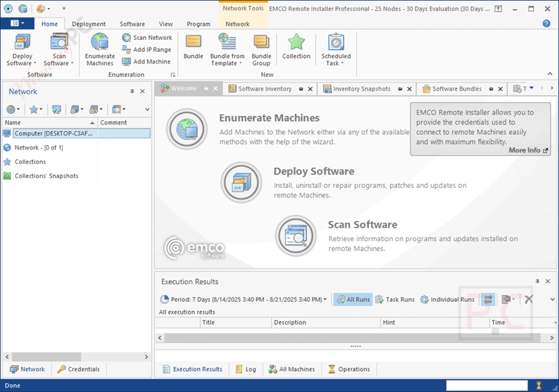Switch to the Software ribbon tab

(x=132, y=24)
